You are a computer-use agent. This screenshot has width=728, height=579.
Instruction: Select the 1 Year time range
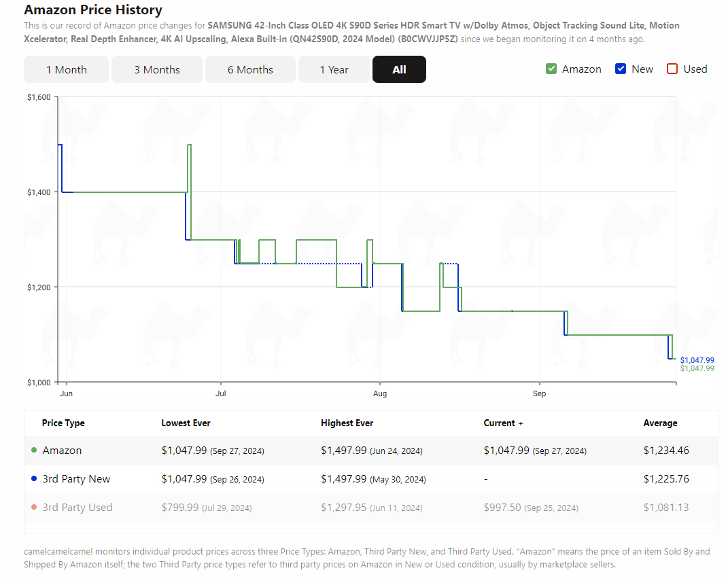[334, 69]
